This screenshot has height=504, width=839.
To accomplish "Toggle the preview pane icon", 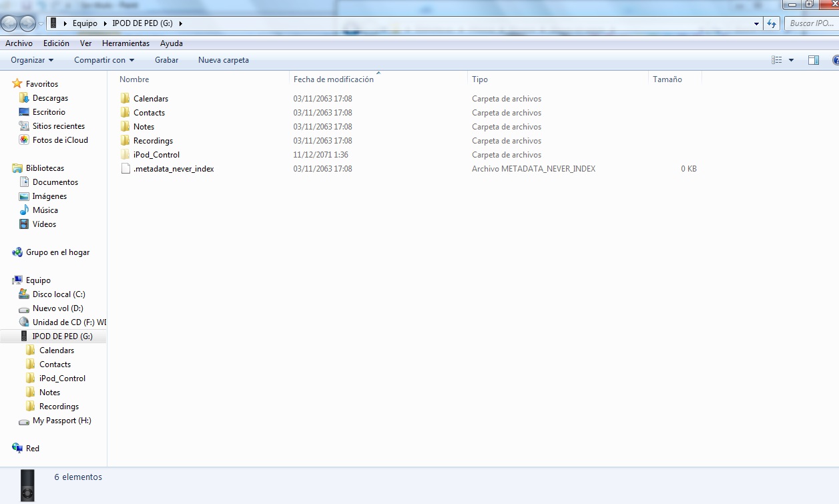I will pos(814,60).
